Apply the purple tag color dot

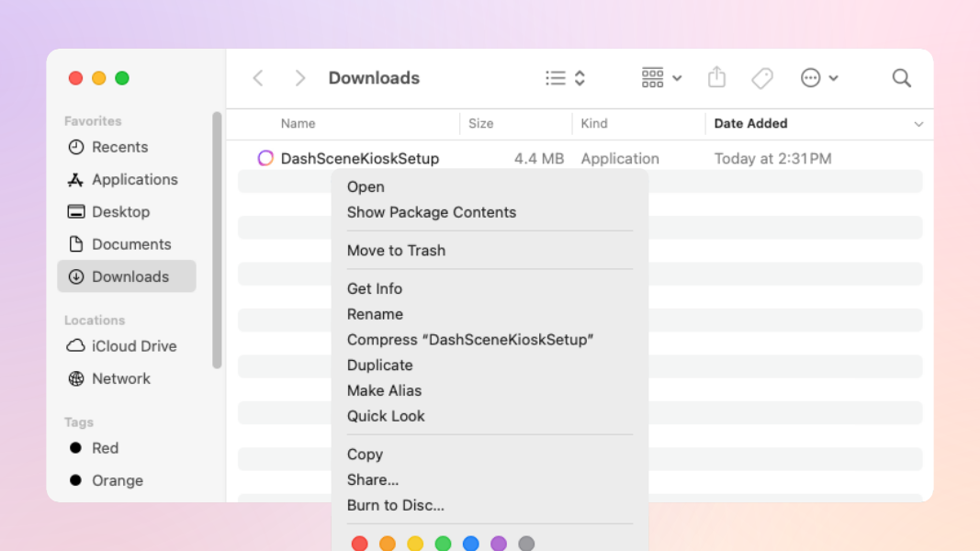[x=499, y=544]
